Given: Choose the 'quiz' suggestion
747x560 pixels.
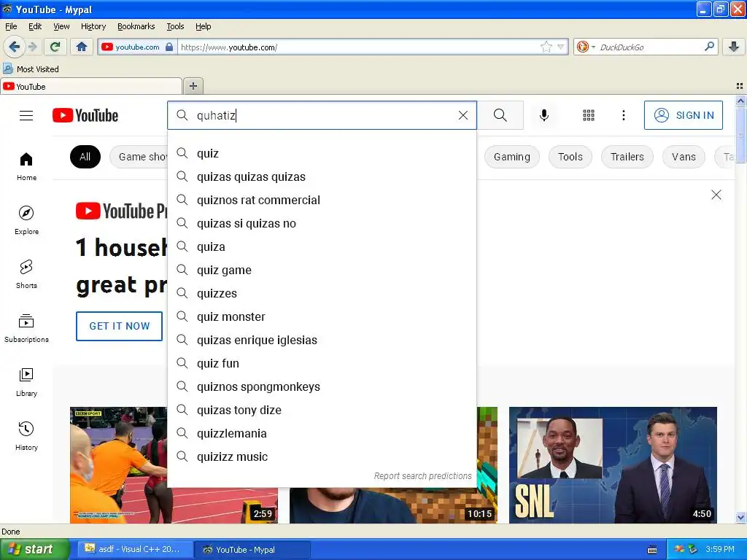Looking at the screenshot, I should (x=322, y=153).
